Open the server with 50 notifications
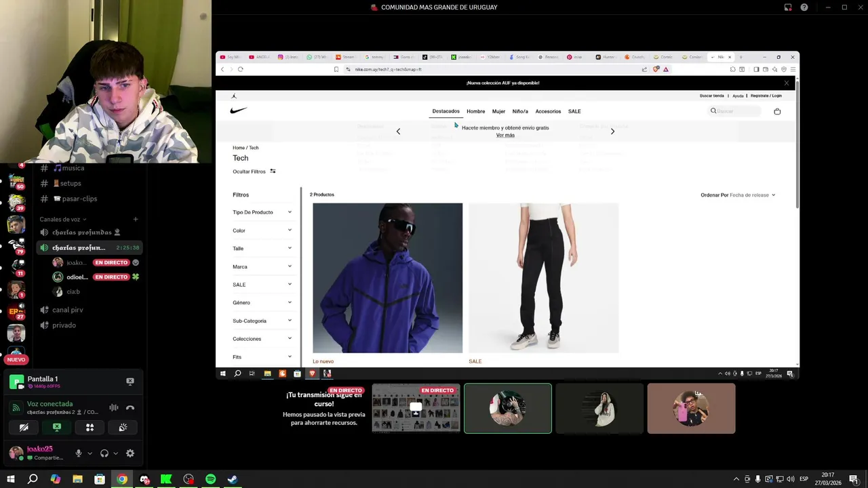The width and height of the screenshot is (868, 488). [x=16, y=182]
